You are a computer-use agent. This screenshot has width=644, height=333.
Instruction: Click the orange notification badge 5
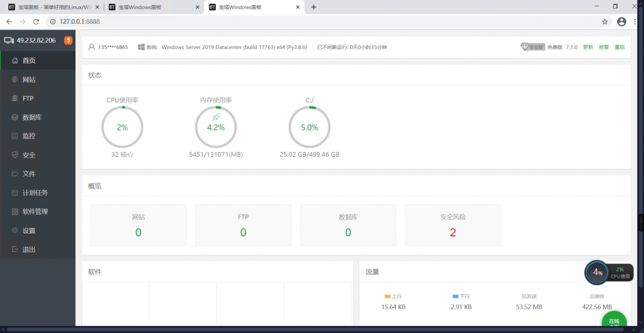coord(68,40)
